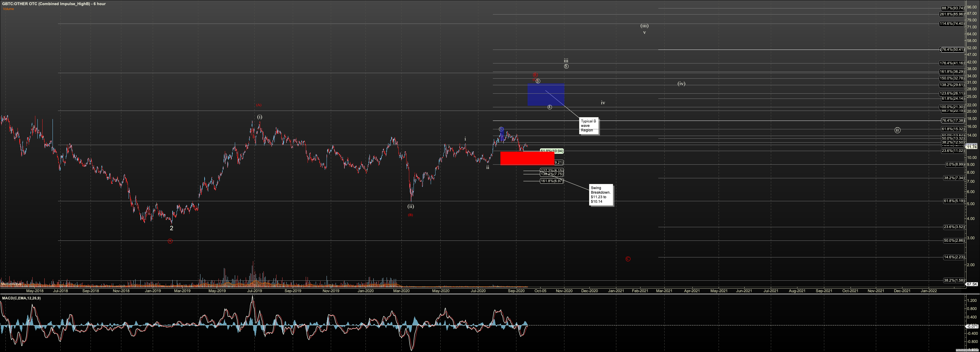
Task: Select the (iii) projection label
Action: (x=644, y=26)
